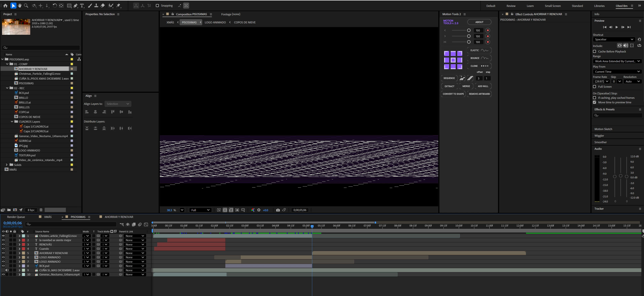Mute audio in Preview Include options

[625, 45]
